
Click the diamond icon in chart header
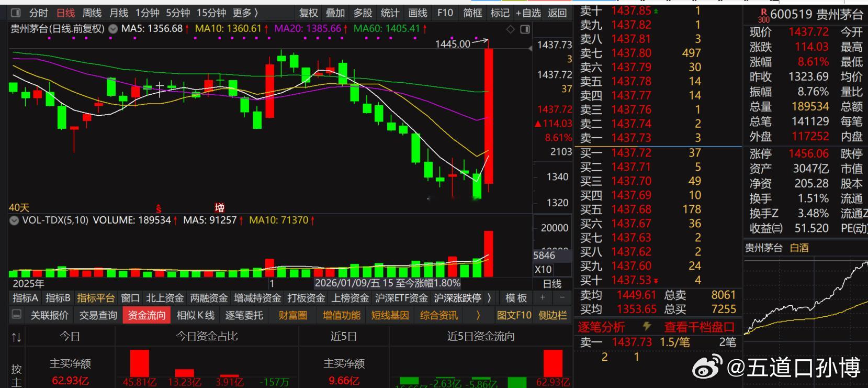(x=511, y=29)
